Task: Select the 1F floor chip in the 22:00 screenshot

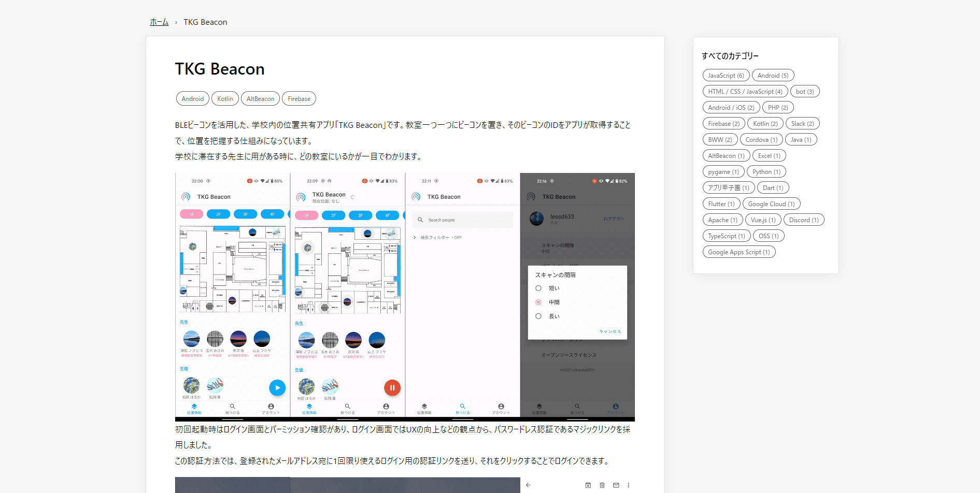Action: [x=191, y=214]
